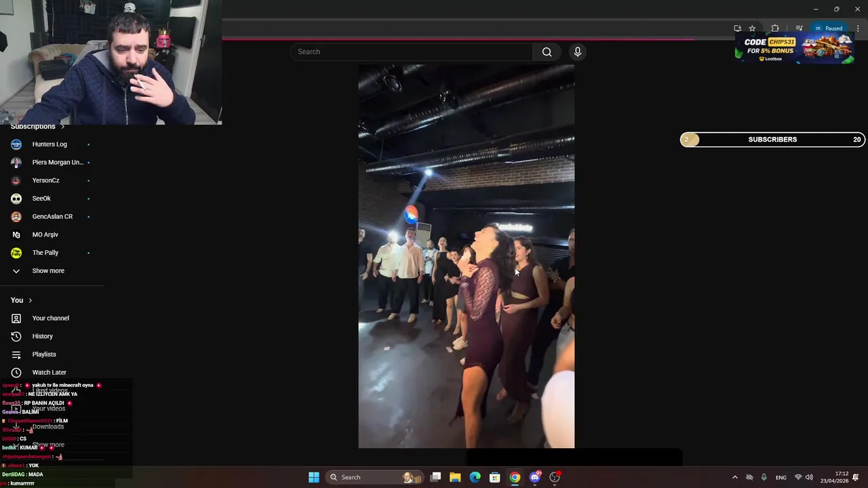Click the MO Arşiv channel icon

pos(16,235)
